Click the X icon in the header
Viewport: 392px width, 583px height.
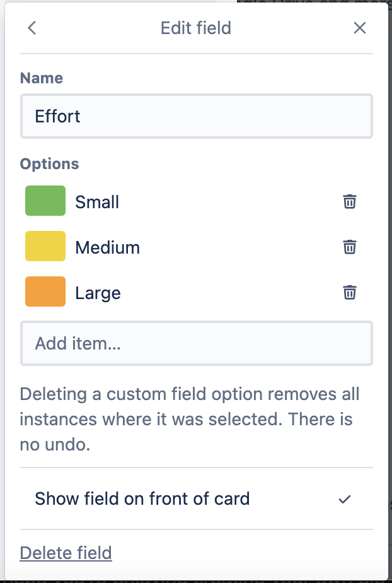[x=359, y=28]
